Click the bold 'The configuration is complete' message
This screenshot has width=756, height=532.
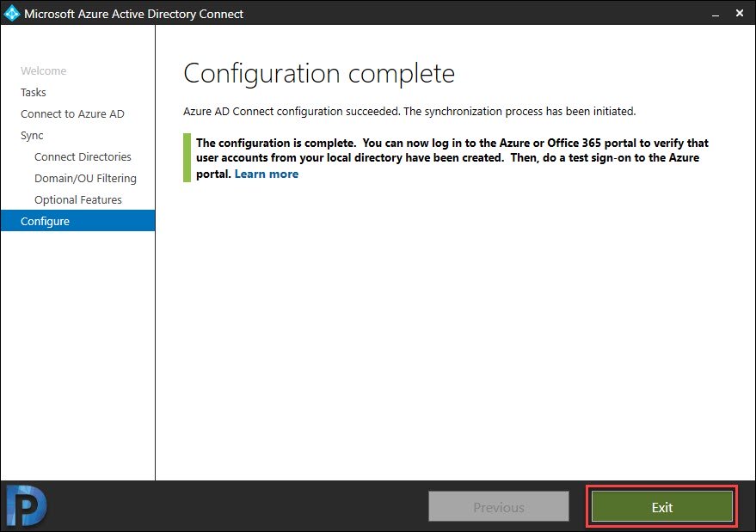pos(452,158)
